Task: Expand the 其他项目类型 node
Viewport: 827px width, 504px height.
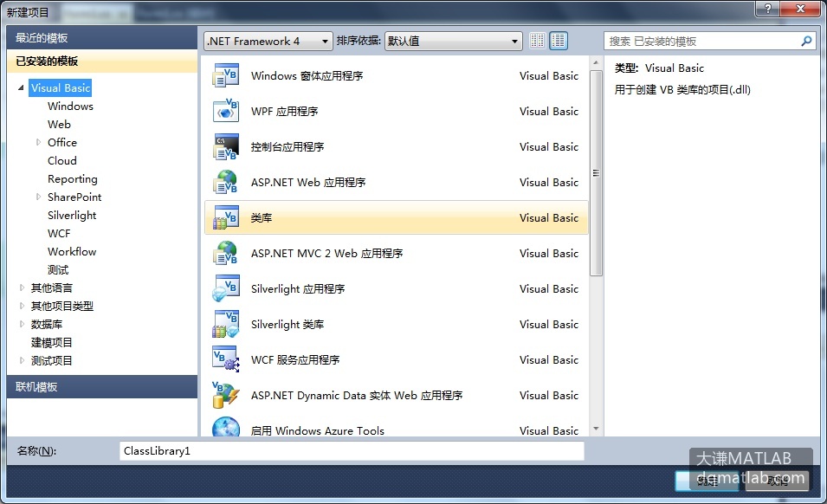Action: 22,306
